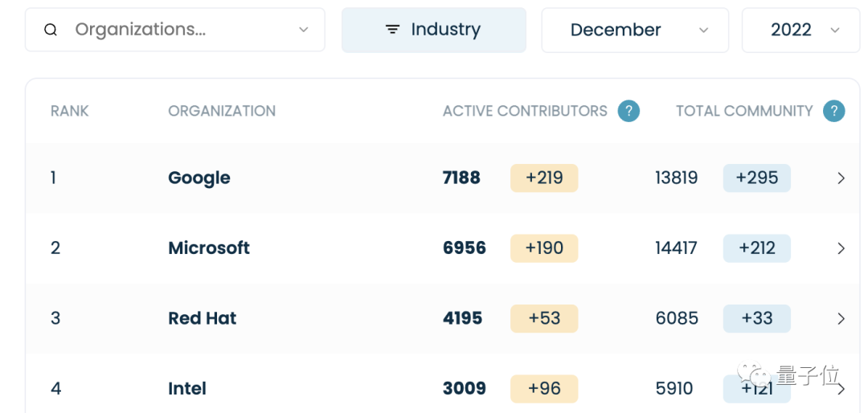Sort by the Organization column header
The image size is (868, 413).
click(x=222, y=111)
